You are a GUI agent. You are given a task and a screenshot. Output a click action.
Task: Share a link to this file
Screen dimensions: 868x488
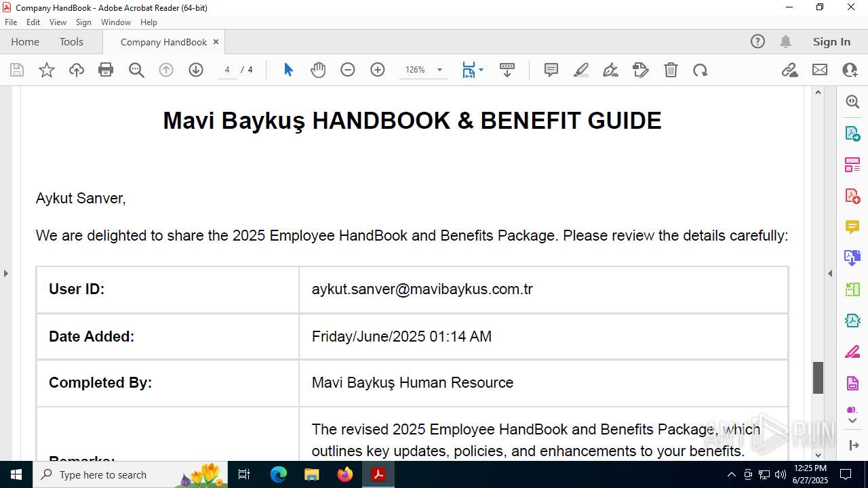coord(790,70)
